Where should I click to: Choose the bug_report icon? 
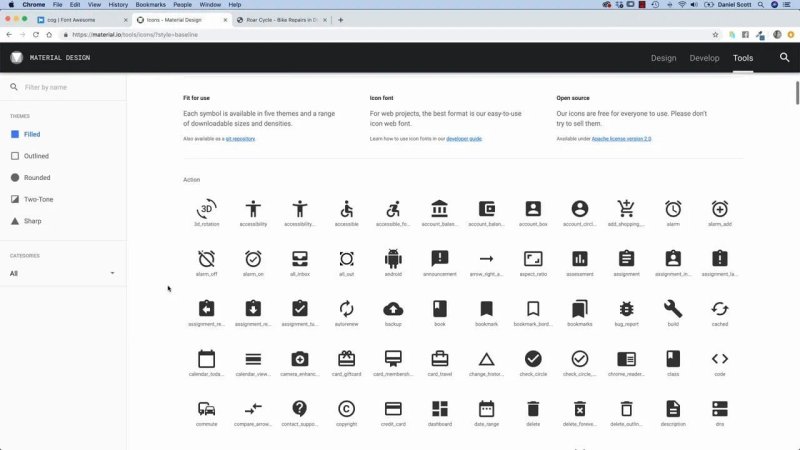click(x=626, y=309)
